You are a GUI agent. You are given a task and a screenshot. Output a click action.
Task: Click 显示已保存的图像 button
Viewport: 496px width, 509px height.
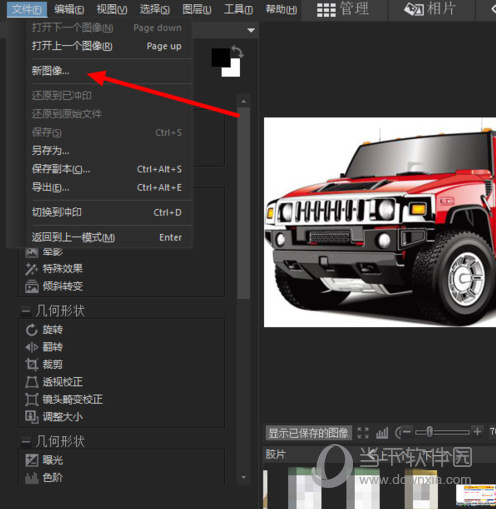pos(308,433)
